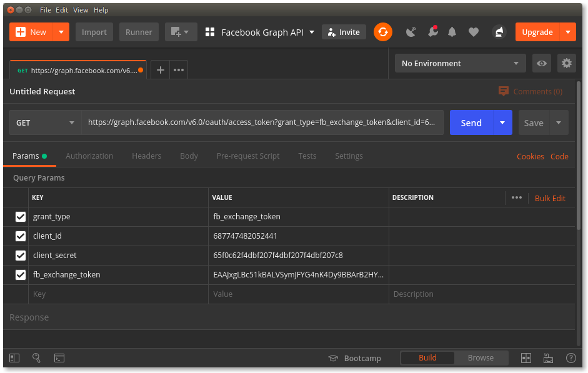
Task: Open the View menu
Action: 81,10
